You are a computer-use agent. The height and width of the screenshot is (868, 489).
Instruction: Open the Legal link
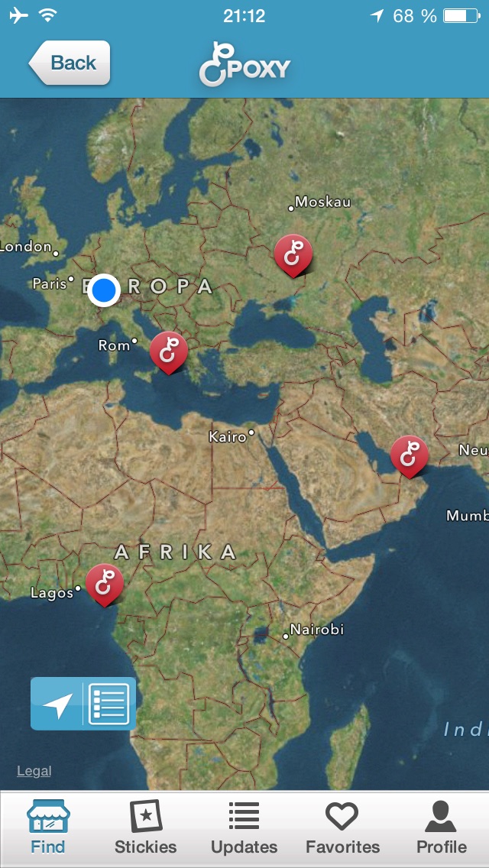pos(34,770)
